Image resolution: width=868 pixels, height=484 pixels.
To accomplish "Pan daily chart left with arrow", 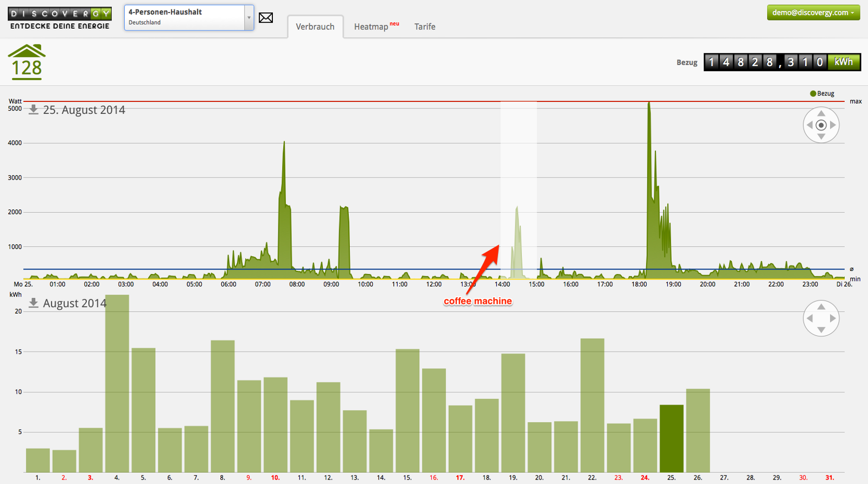I will tap(809, 125).
